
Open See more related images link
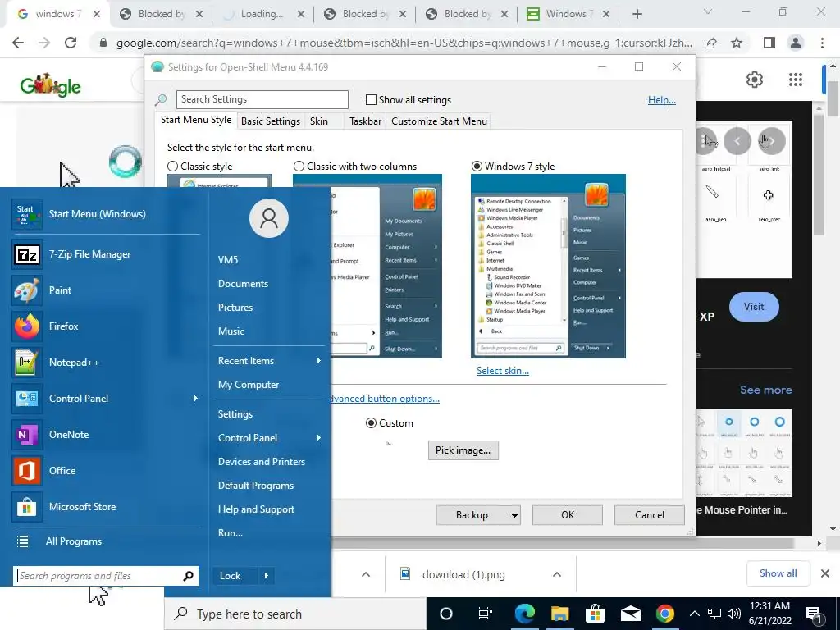765,390
